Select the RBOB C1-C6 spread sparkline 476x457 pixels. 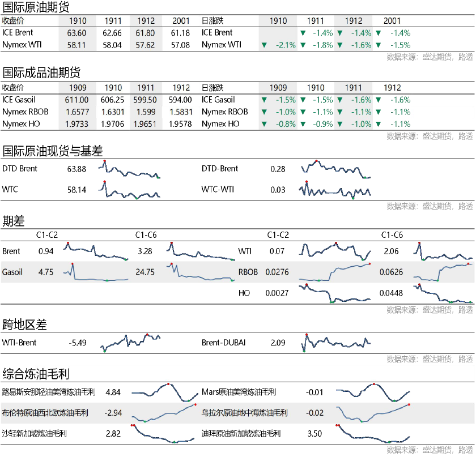[x=443, y=272]
